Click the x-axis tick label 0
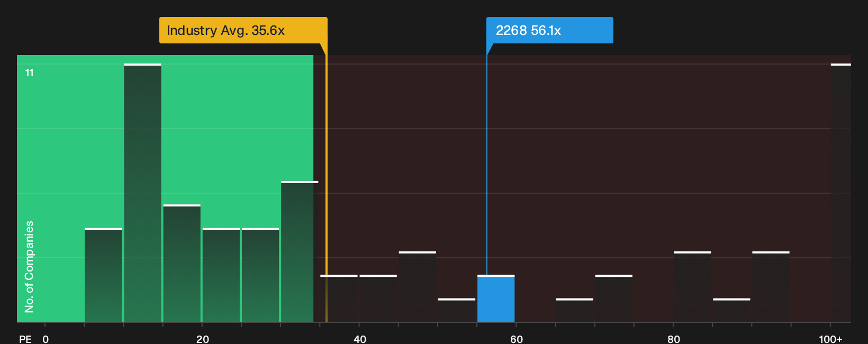This screenshot has width=868, height=344. pos(46,339)
